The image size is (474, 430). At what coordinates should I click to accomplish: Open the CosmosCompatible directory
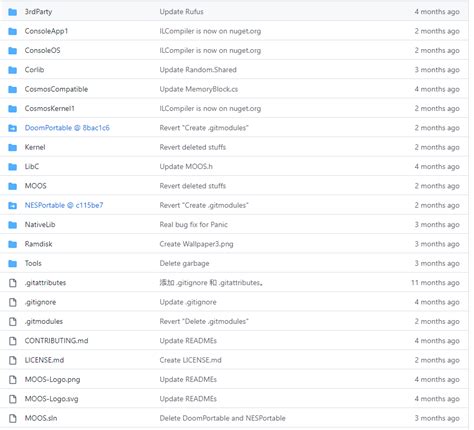point(56,89)
